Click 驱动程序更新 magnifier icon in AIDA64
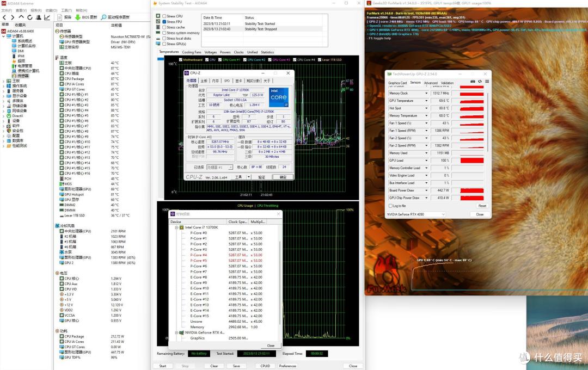The width and height of the screenshot is (588, 370). tap(104, 17)
